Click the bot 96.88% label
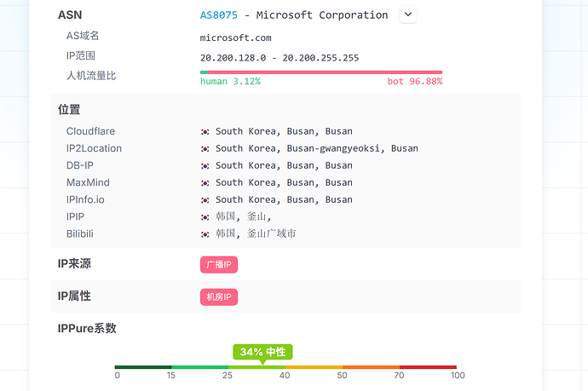The width and height of the screenshot is (588, 391). pos(415,81)
